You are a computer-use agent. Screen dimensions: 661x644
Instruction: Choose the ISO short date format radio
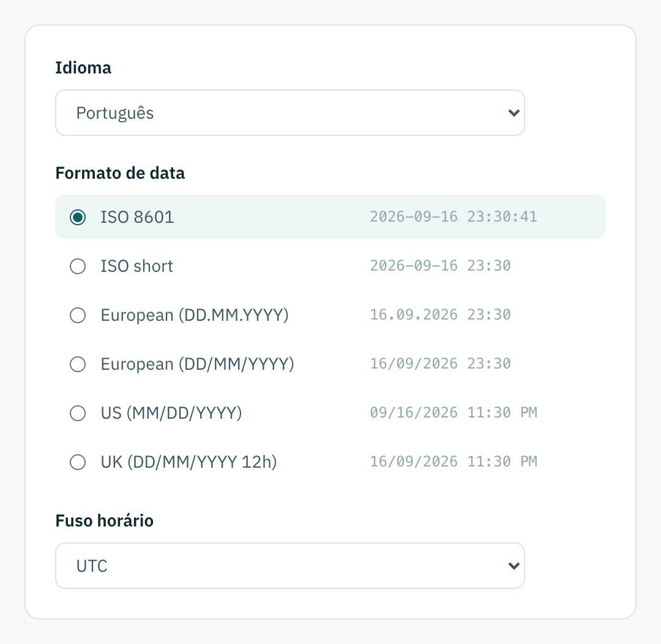pos(78,266)
